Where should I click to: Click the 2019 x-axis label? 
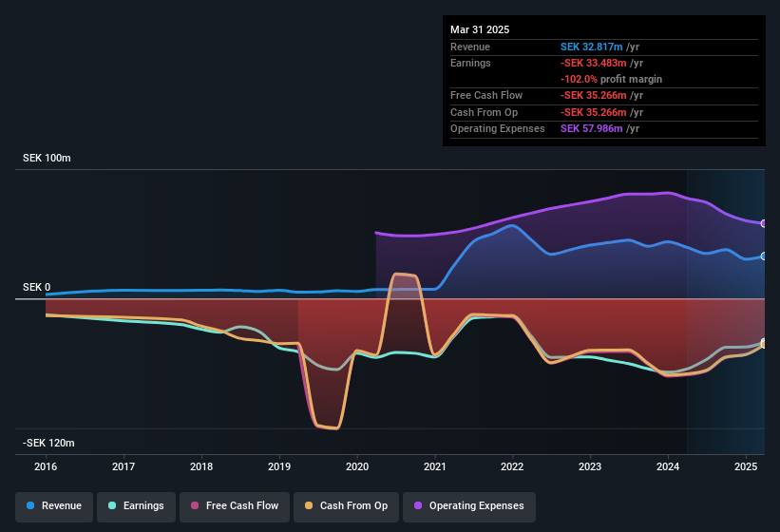click(279, 466)
